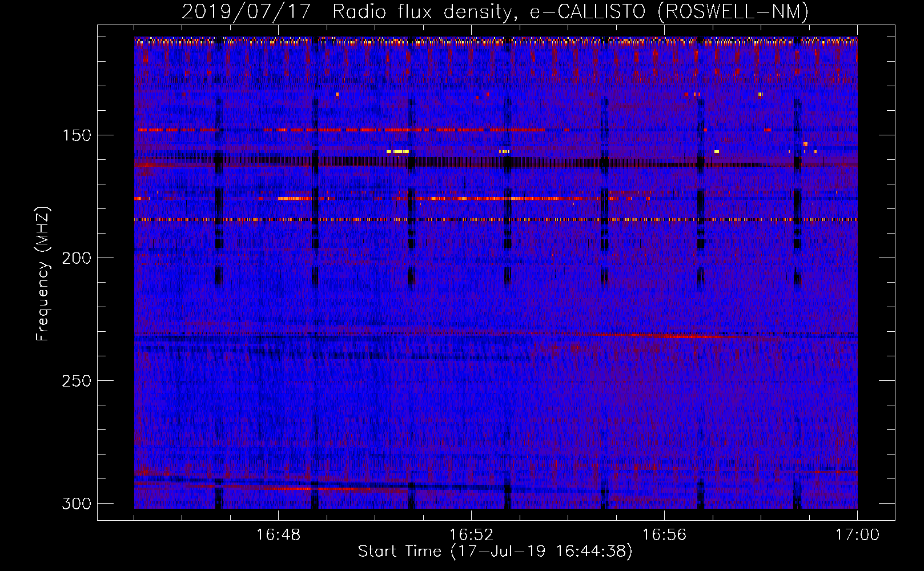Select the Start Time axis caption
The width and height of the screenshot is (924, 571).
tap(495, 552)
